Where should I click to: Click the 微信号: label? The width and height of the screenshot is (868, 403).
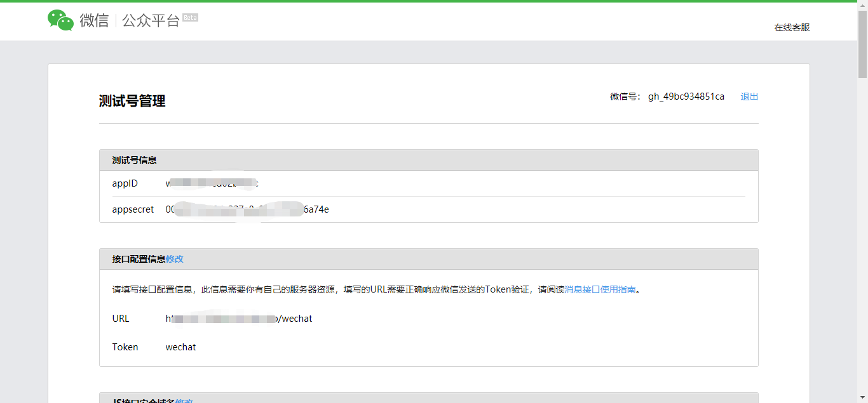click(x=625, y=96)
